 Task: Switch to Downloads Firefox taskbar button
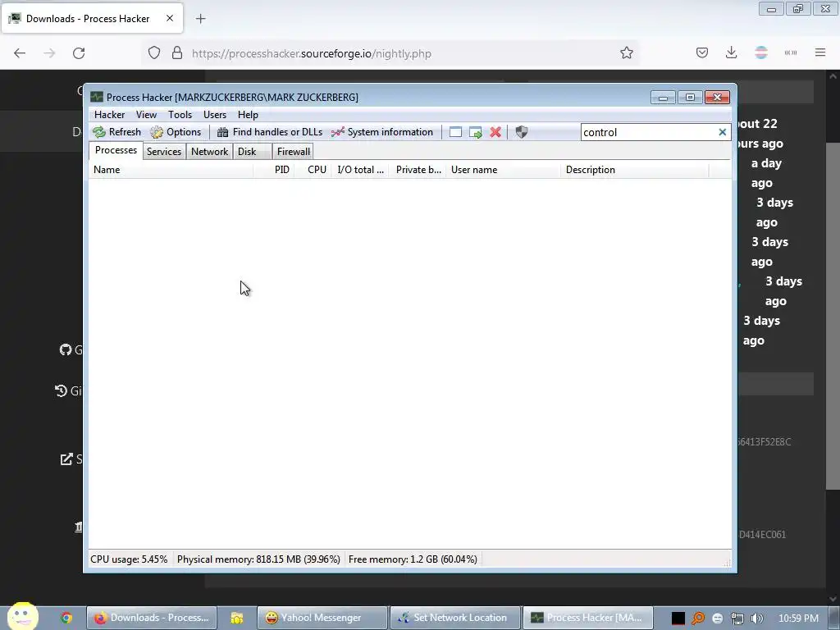(152, 618)
